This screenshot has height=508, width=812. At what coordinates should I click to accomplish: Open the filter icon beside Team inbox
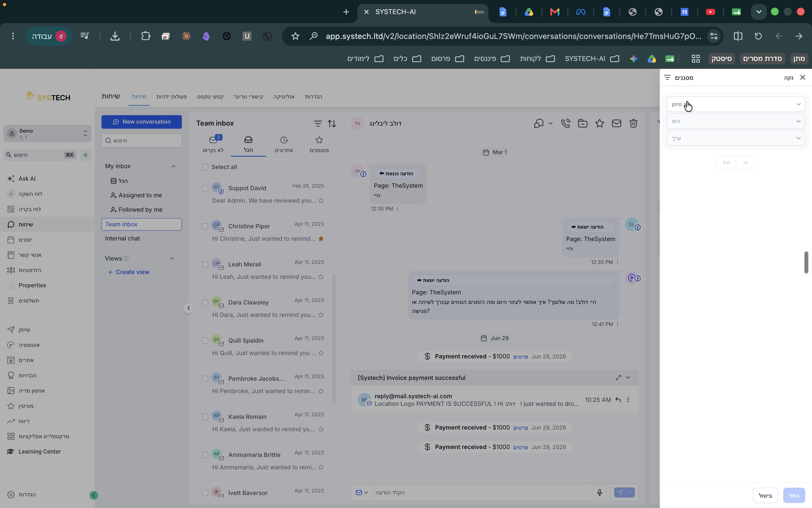coord(318,124)
